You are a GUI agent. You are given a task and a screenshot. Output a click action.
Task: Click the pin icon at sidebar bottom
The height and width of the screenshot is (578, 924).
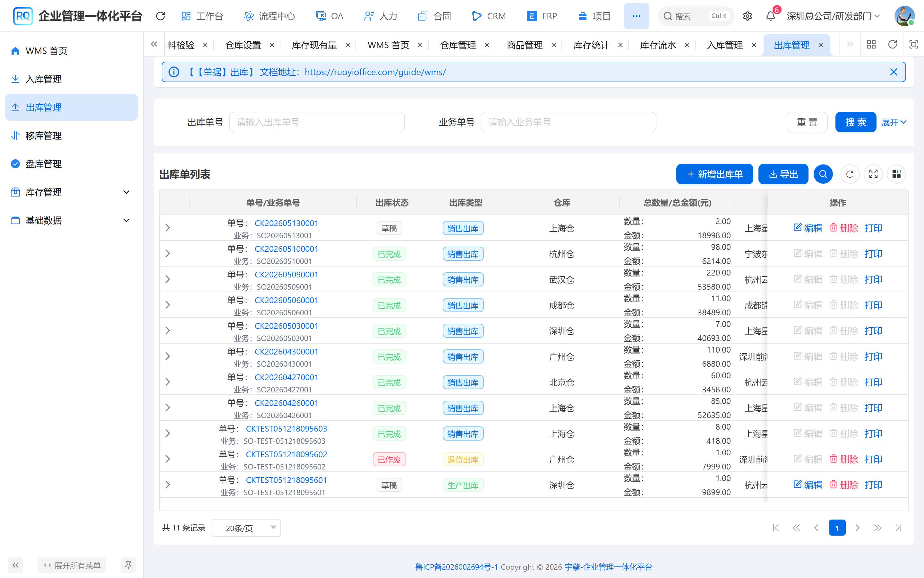(128, 565)
